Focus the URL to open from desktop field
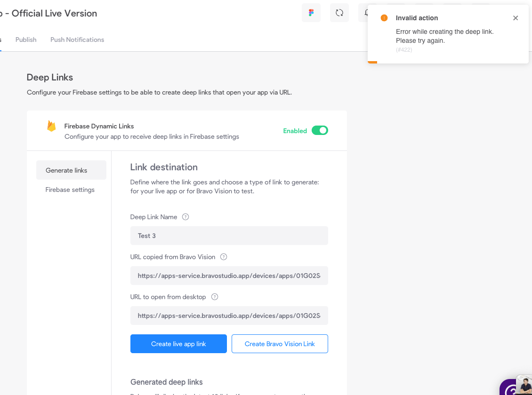Screen dimensions: 532x395 [x=229, y=316]
